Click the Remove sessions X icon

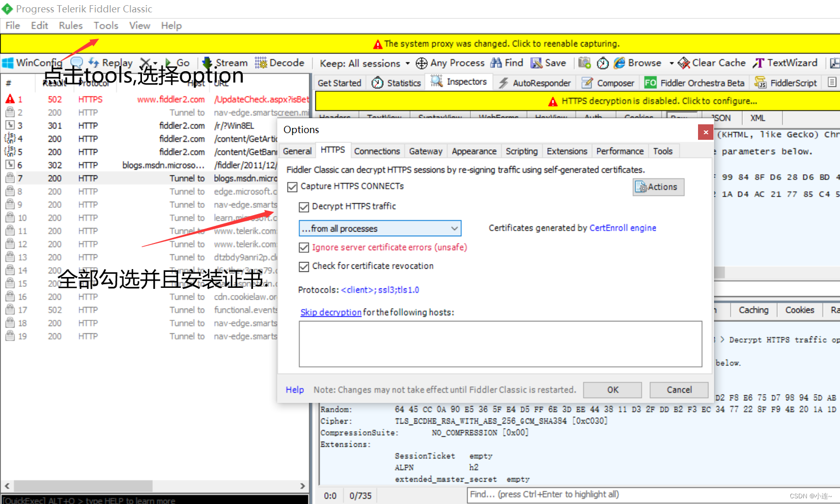point(146,62)
